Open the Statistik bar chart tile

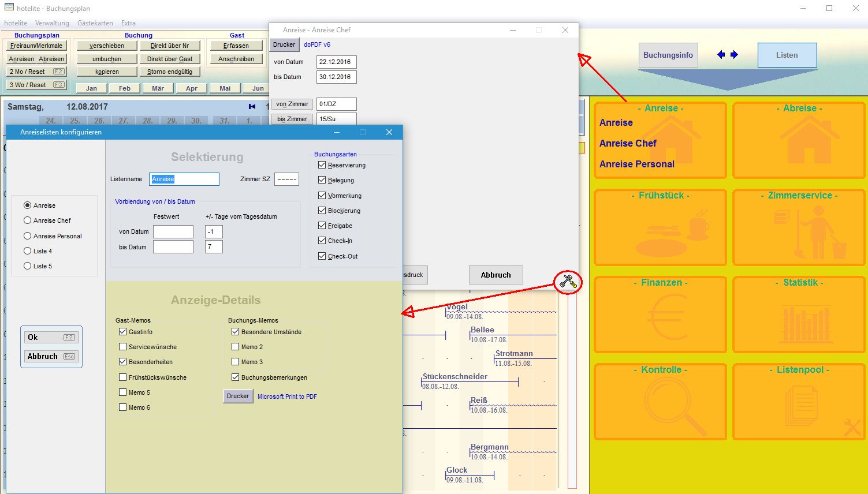(799, 315)
